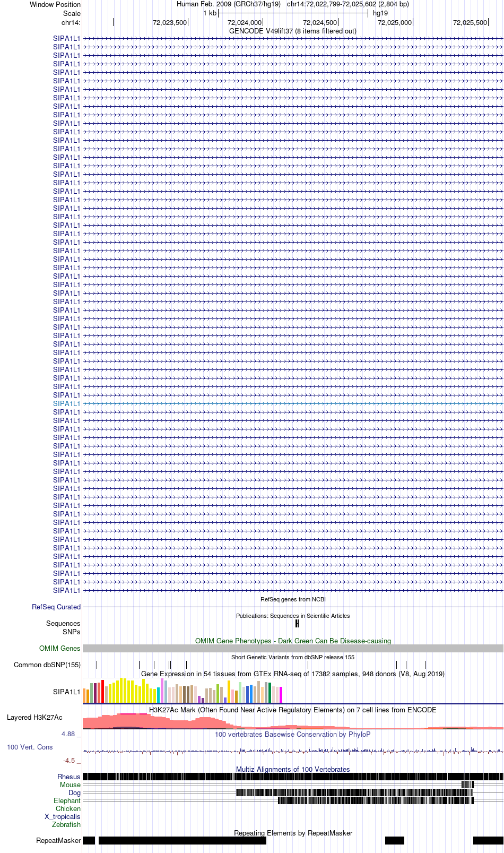Click the 72,025,500 coordinate on the ruler
Viewport: 504px width, 853px height.
pyautogui.click(x=470, y=22)
